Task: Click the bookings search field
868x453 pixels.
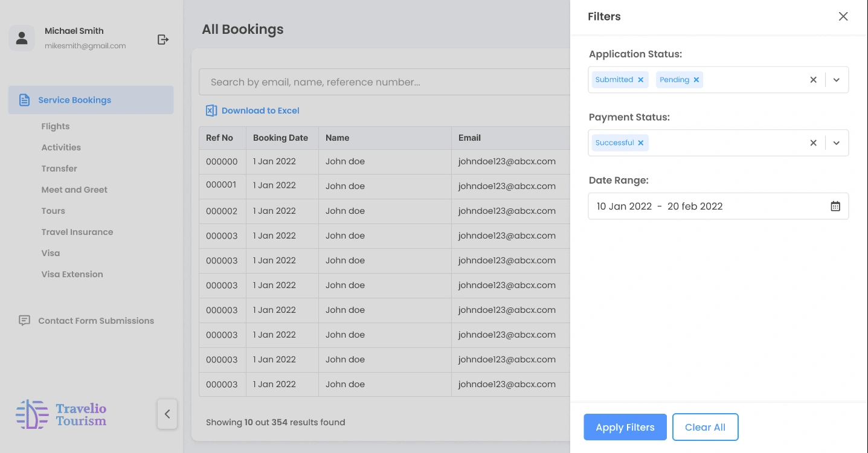Action: tap(381, 82)
